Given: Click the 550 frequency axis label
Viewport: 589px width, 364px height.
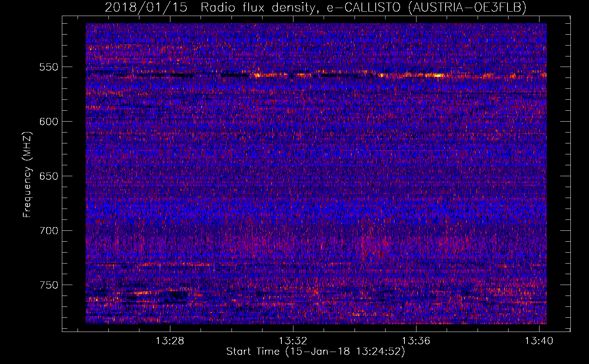Looking at the screenshot, I should coord(48,67).
